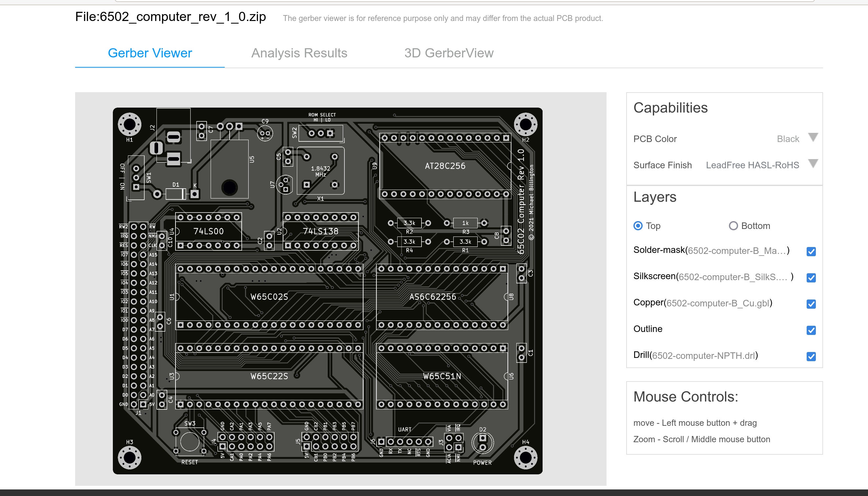Select the Bottom layer radio button
Image resolution: width=868 pixels, height=496 pixels.
[x=733, y=226]
